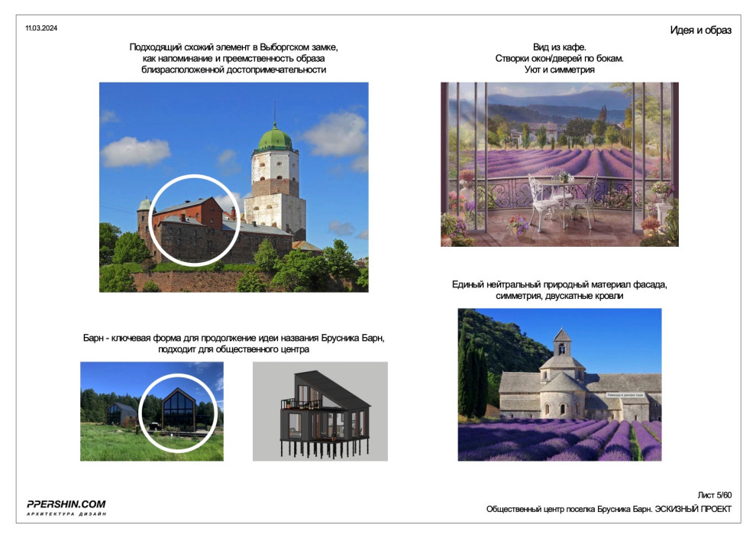This screenshot has height=538, width=756.
Task: Click the green dome of the castle tower
Action: tap(276, 138)
